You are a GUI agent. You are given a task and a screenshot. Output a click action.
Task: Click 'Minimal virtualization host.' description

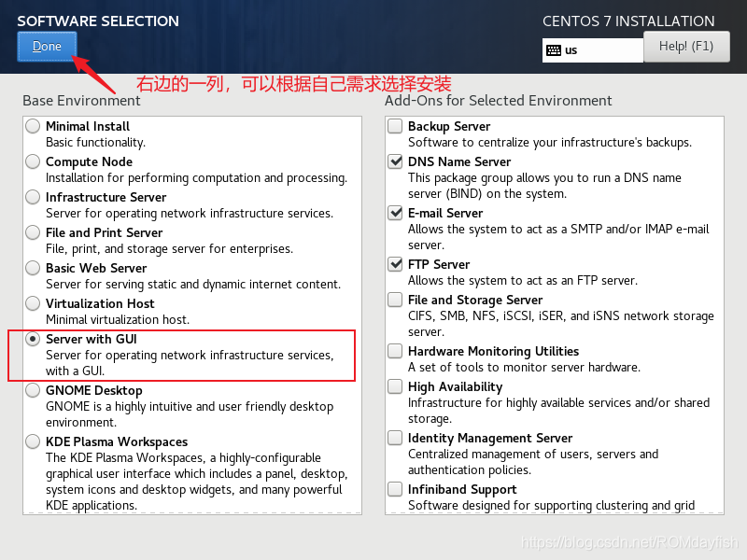(x=118, y=319)
